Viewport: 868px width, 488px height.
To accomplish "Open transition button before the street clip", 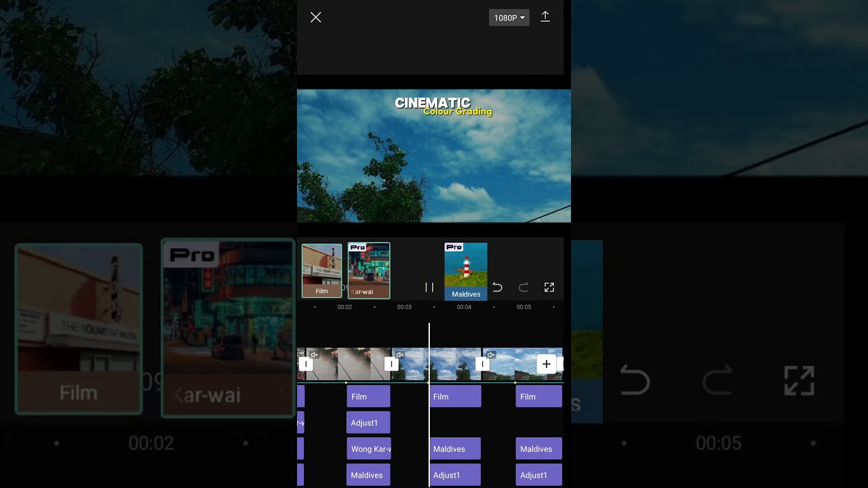I will pos(306,364).
